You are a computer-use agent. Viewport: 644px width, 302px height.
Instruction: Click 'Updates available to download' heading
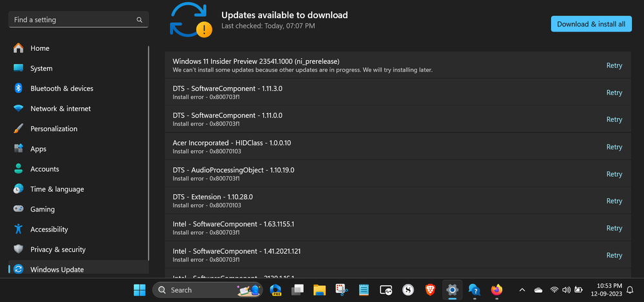[285, 15]
